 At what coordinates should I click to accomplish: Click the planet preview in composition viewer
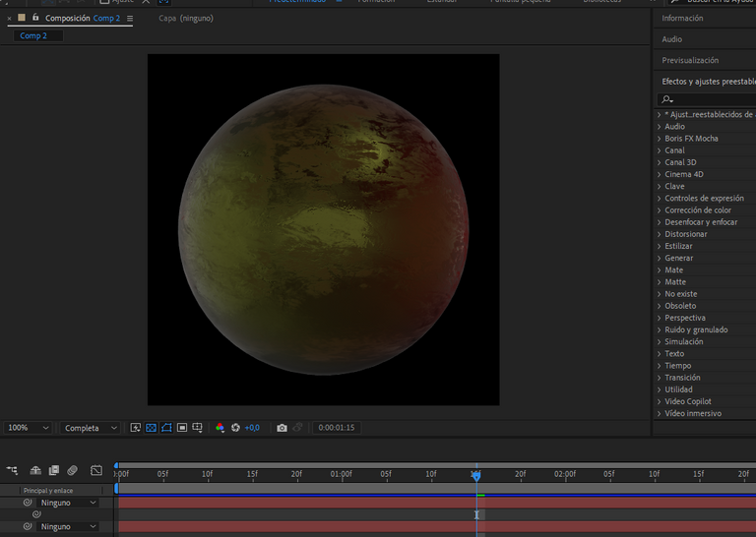point(323,230)
